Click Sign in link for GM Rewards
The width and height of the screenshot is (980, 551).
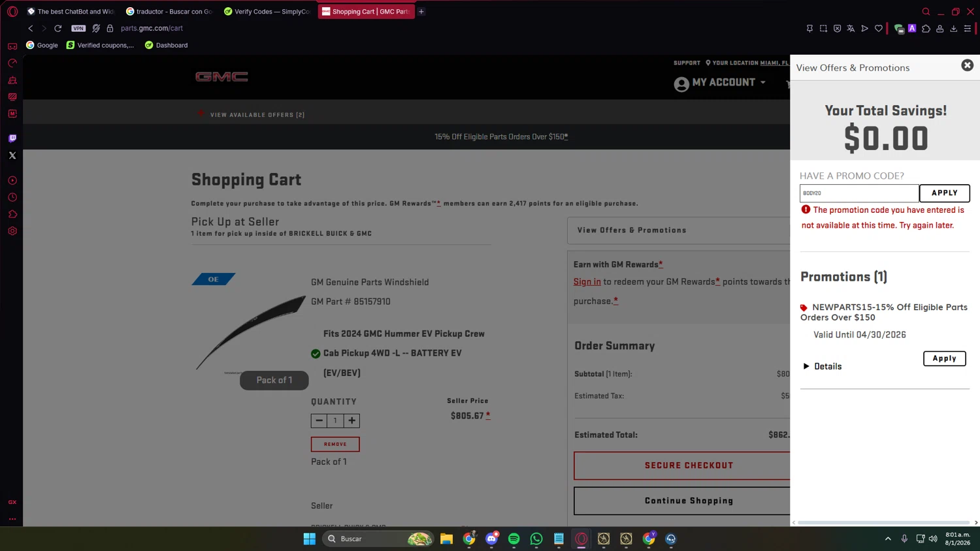[x=587, y=281]
